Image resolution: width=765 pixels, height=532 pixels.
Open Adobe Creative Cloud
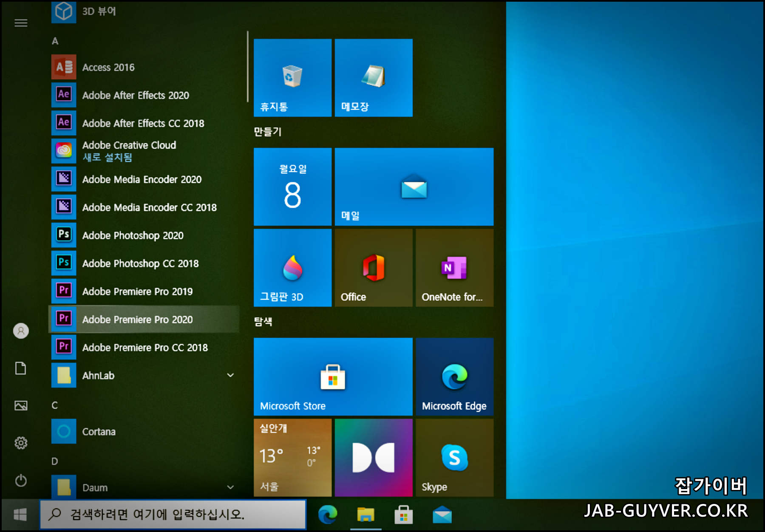coord(144,151)
